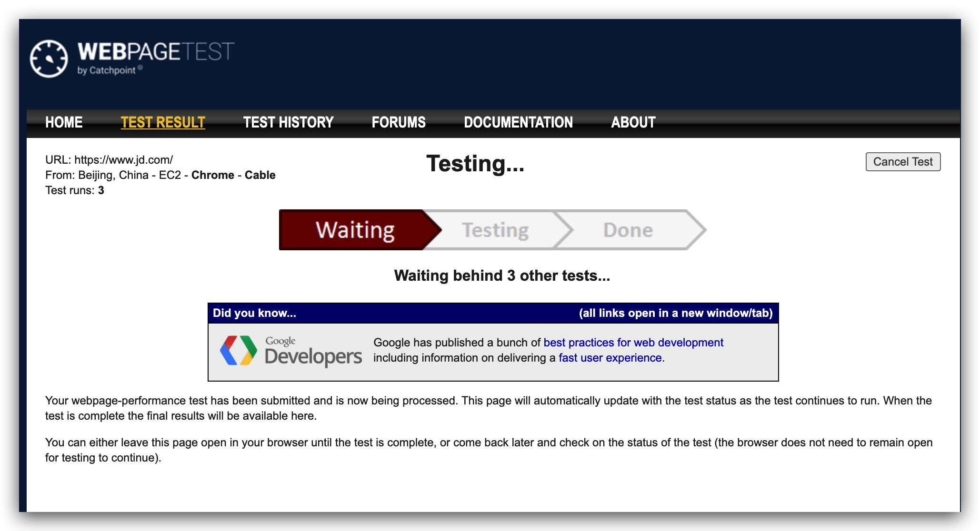Image resolution: width=980 pixels, height=531 pixels.
Task: Open the Home menu item
Action: [64, 122]
